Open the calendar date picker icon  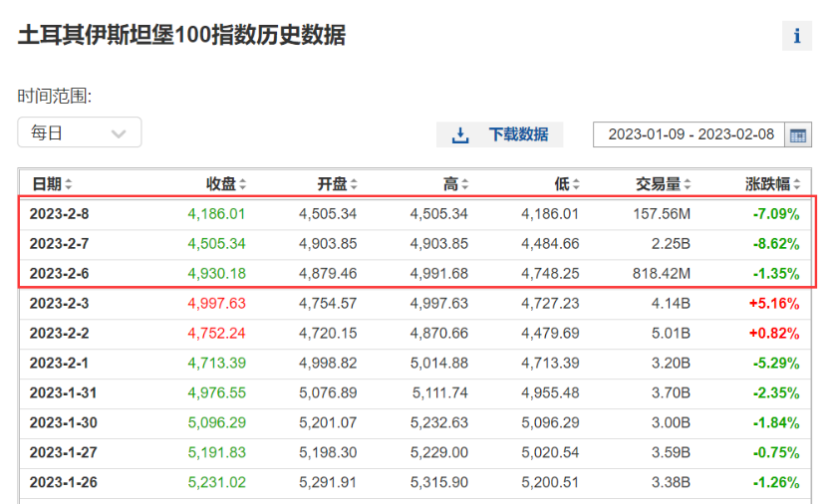pyautogui.click(x=798, y=135)
